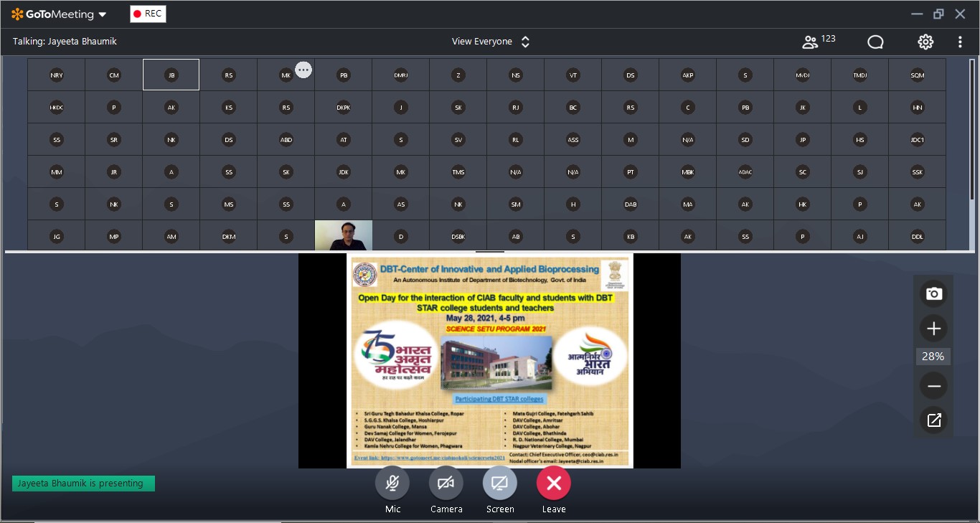Select the DDL participant tile
The width and height of the screenshot is (980, 523).
(x=918, y=236)
